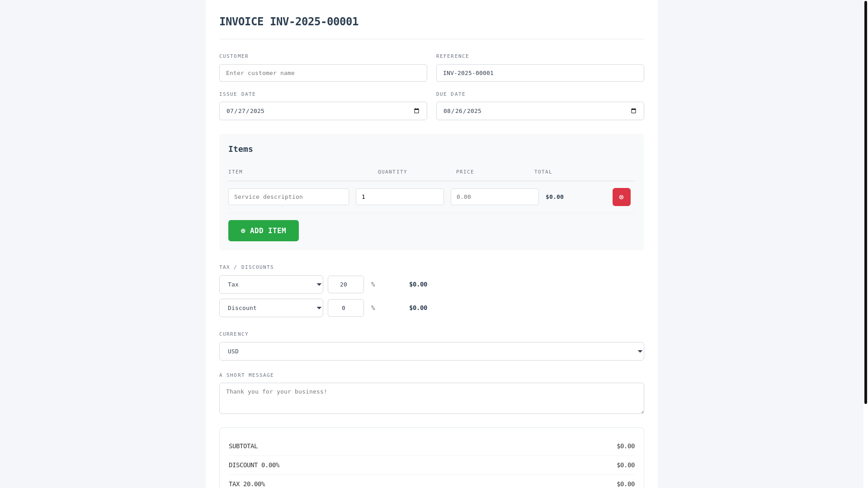Viewport: 868px width, 488px height.
Task: Click the TAX / DISCOUNTS label
Action: (246, 267)
